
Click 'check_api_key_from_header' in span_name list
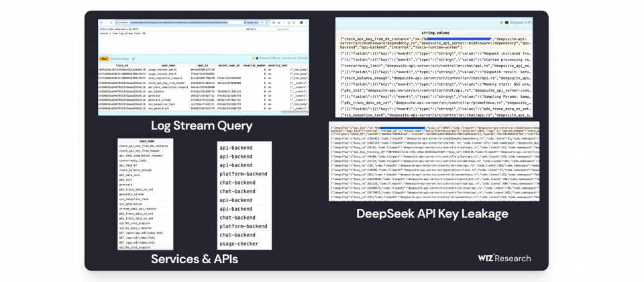140,151
